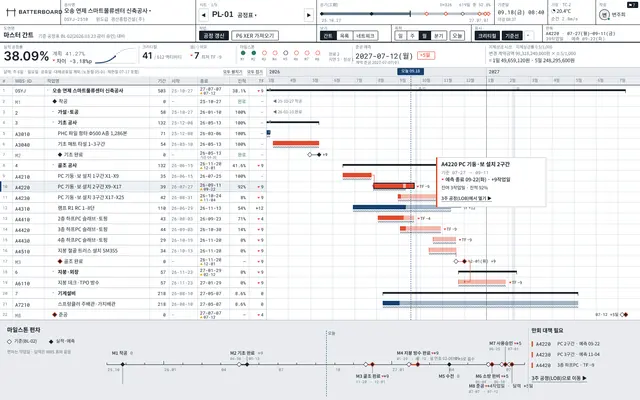Select row A3010 PHC 파일 항타
The width and height of the screenshot is (640, 400).
click(x=133, y=133)
